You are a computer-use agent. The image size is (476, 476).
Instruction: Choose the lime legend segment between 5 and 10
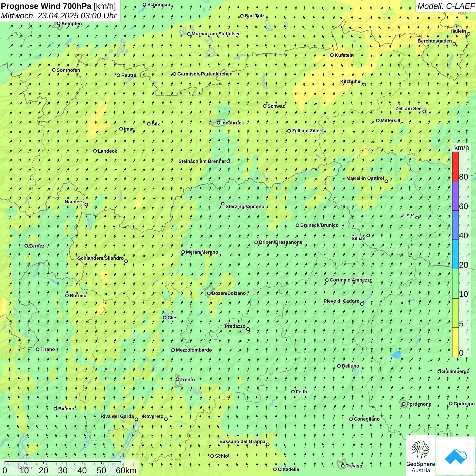point(455,313)
